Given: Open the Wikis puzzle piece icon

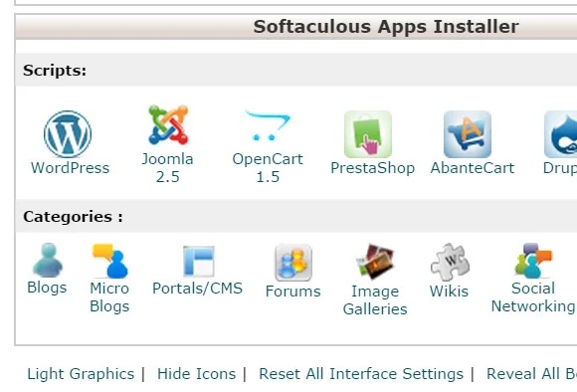Looking at the screenshot, I should click(450, 262).
